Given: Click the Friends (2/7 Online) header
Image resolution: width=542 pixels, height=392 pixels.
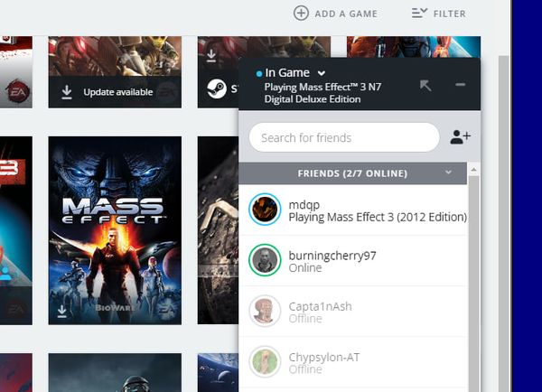Looking at the screenshot, I should tap(352, 173).
